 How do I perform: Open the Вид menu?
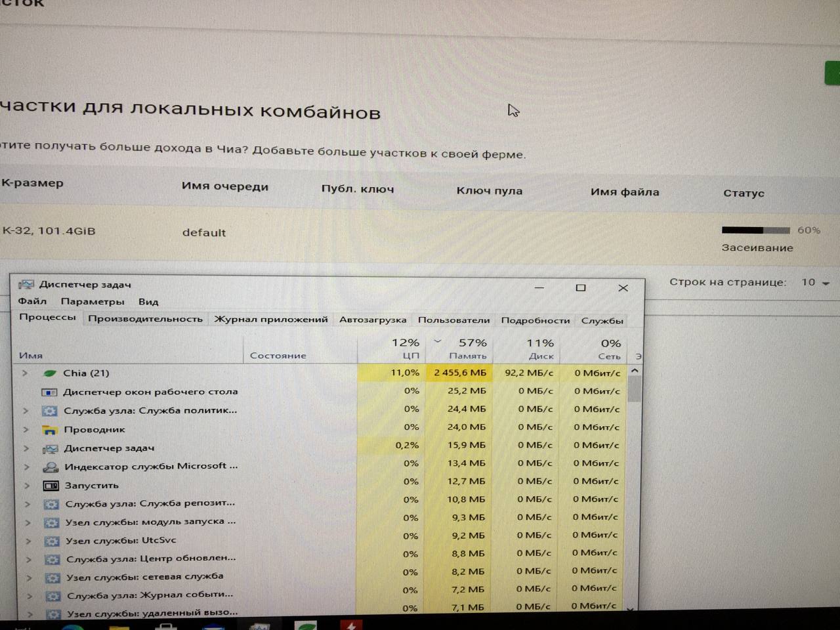(148, 302)
